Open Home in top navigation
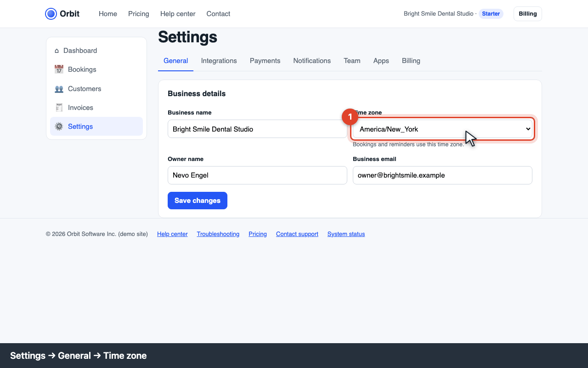The height and width of the screenshot is (368, 588). point(108,14)
